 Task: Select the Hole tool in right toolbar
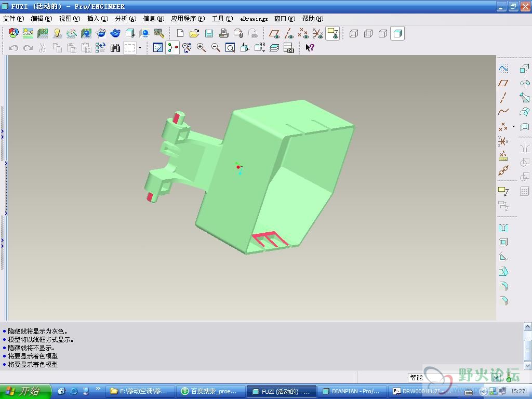tap(503, 228)
